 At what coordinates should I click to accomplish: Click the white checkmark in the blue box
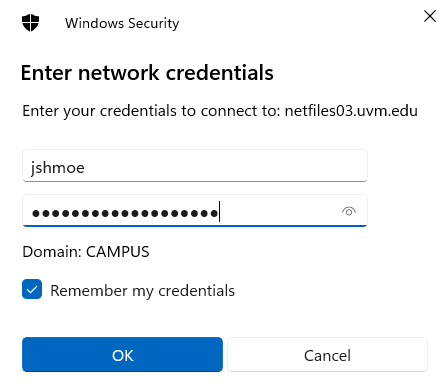pyautogui.click(x=32, y=289)
